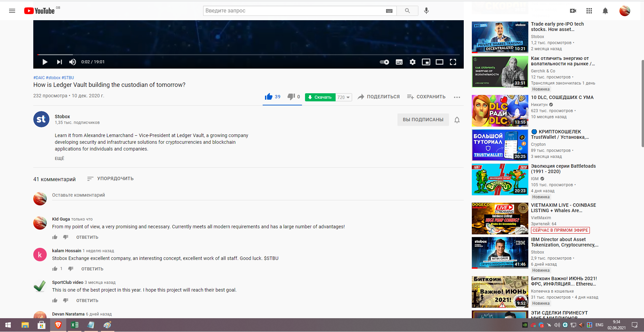
Task: Open the account avatar menu
Action: [625, 11]
